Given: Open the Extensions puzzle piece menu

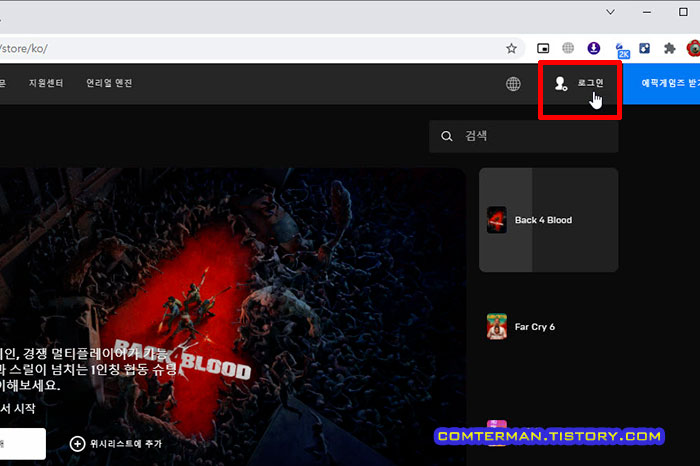Looking at the screenshot, I should coord(670,48).
